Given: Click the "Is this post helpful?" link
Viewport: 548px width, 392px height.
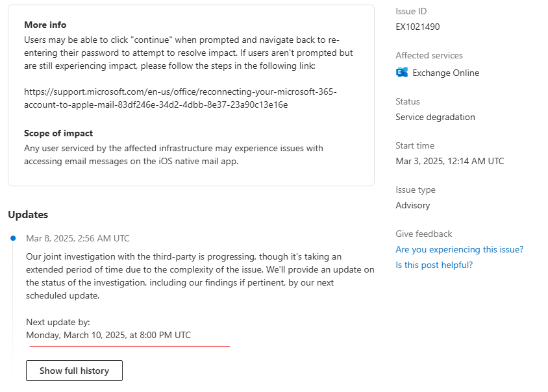Looking at the screenshot, I should (434, 265).
